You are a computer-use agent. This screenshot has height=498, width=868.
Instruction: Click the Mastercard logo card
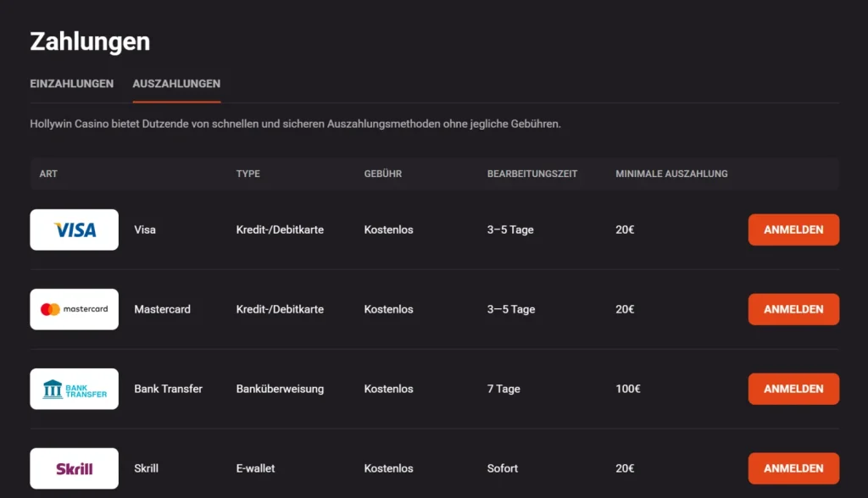tap(75, 309)
